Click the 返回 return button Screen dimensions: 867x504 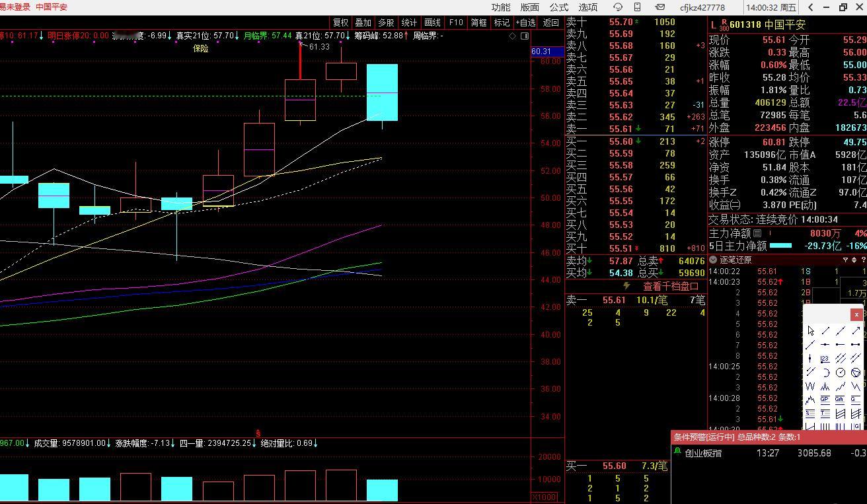550,22
